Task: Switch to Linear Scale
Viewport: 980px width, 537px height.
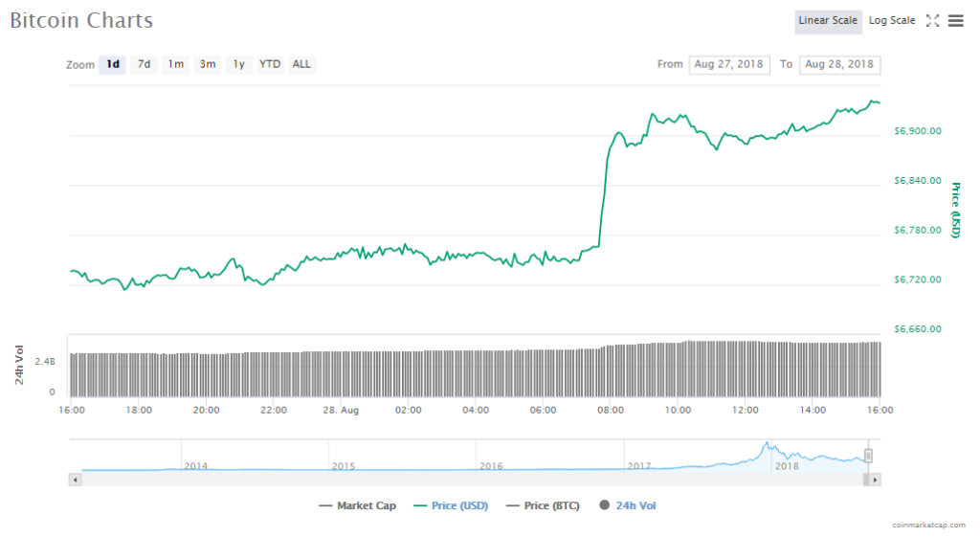Action: point(828,20)
